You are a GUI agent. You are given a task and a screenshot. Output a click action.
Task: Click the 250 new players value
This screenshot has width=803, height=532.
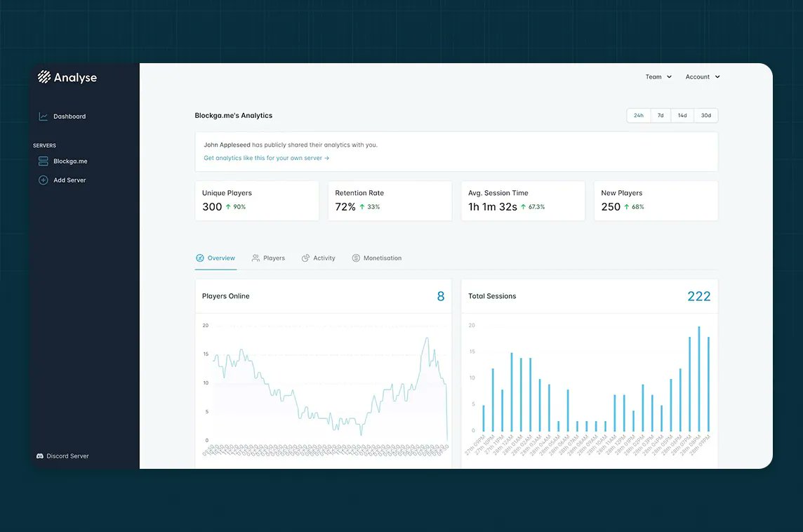point(611,207)
